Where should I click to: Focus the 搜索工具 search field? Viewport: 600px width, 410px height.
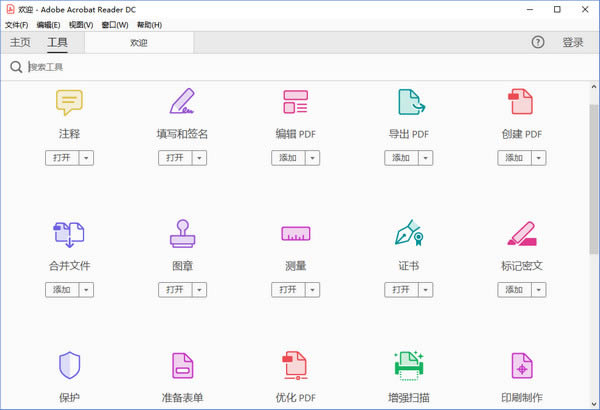point(306,67)
